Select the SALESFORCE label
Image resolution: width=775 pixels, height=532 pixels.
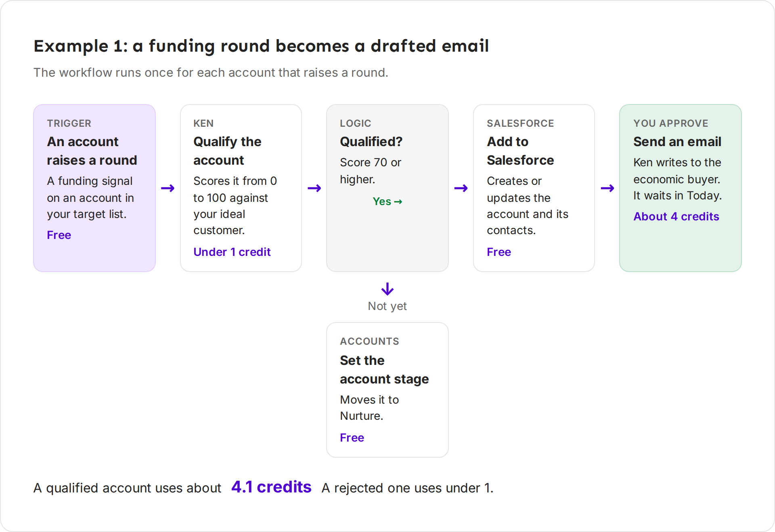520,123
